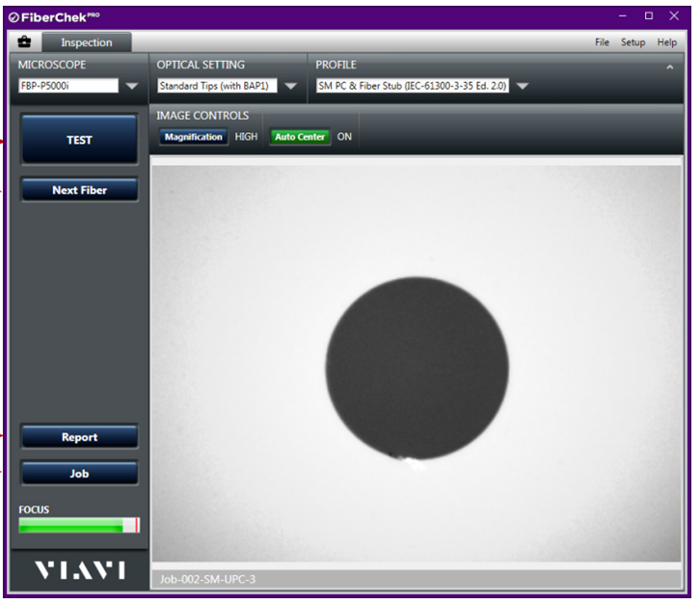Click the Report button
This screenshot has height=603, width=700.
tap(79, 437)
